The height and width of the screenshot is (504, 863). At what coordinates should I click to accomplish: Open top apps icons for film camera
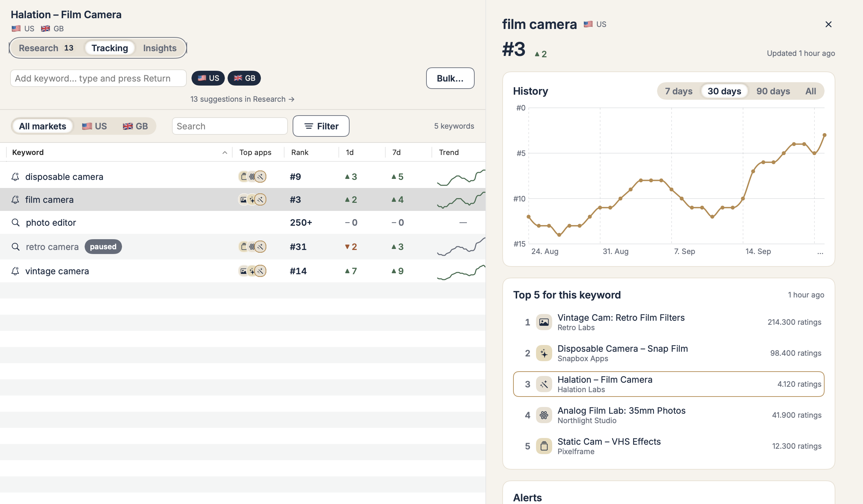[252, 199]
